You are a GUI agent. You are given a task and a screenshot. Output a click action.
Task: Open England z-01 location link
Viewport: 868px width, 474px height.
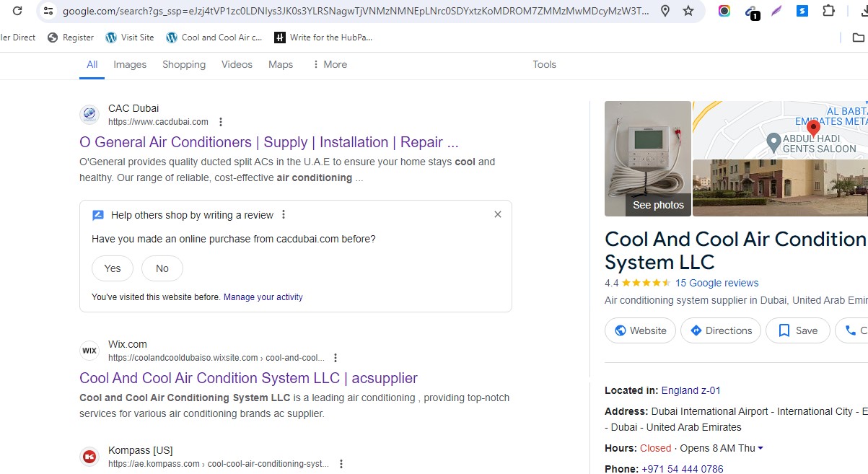pos(691,390)
